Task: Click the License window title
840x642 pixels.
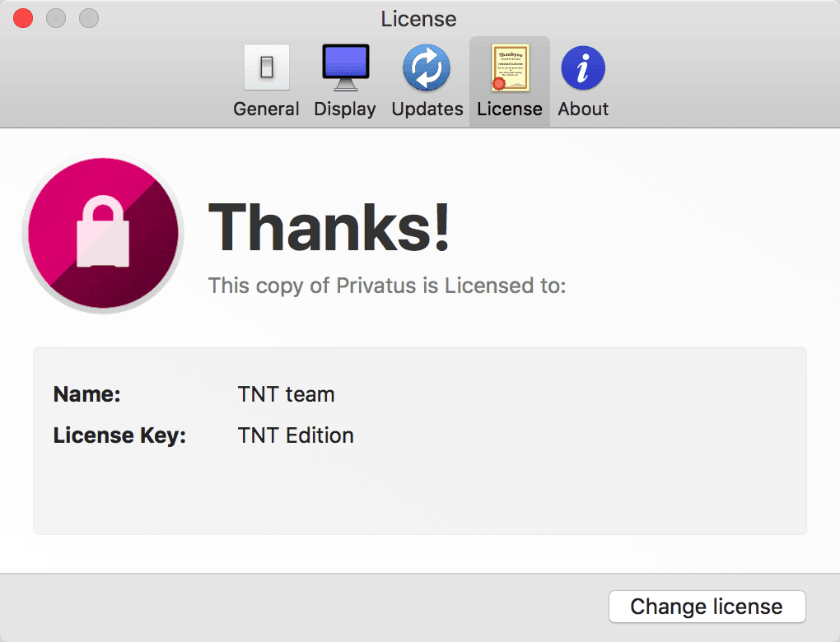Action: [419, 18]
